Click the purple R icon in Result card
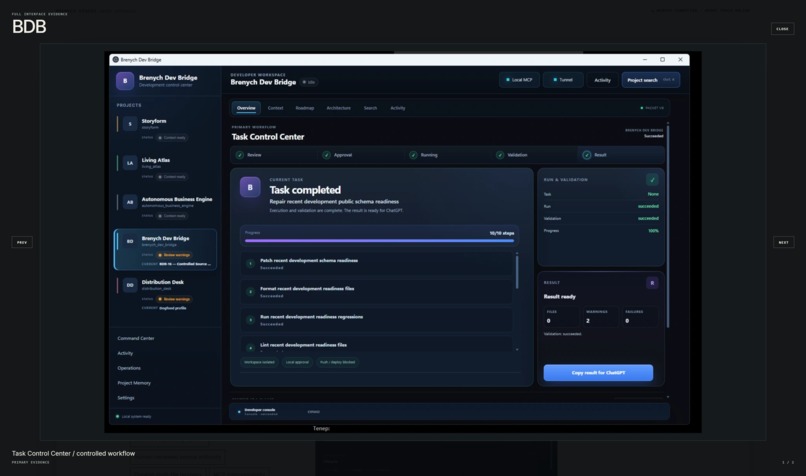The height and width of the screenshot is (476, 806). [x=652, y=283]
